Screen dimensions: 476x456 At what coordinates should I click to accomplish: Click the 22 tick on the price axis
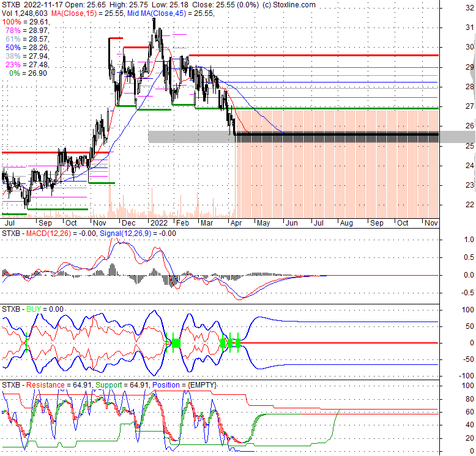coord(470,205)
